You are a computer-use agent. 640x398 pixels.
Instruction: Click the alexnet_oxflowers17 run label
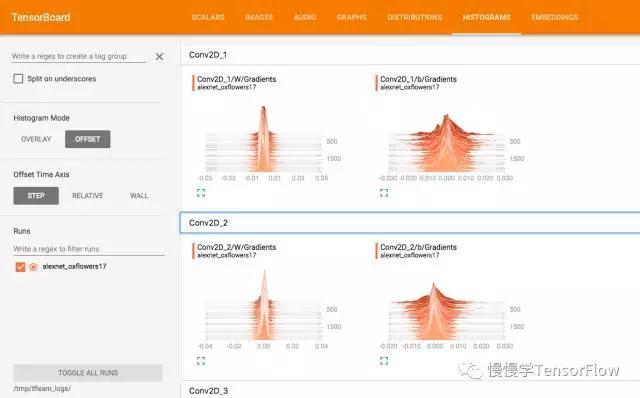[x=74, y=267]
